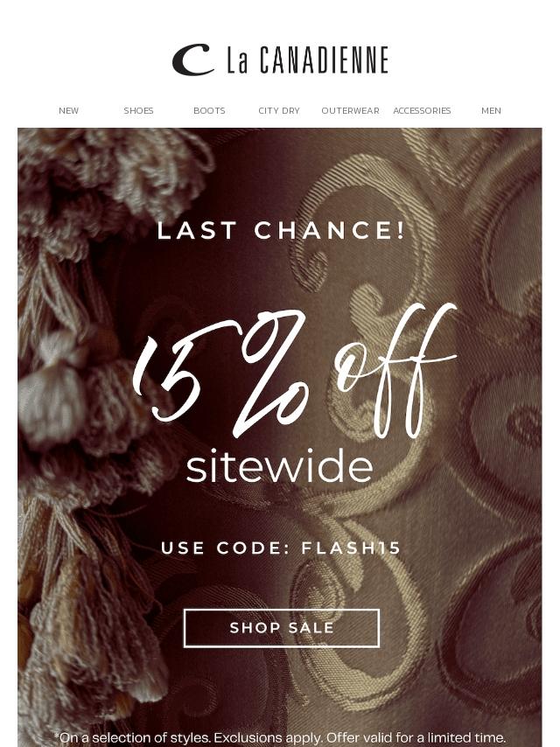Select the USE CODE: FLASH15 text
Image resolution: width=560 pixels, height=747 pixels.
pyautogui.click(x=281, y=548)
